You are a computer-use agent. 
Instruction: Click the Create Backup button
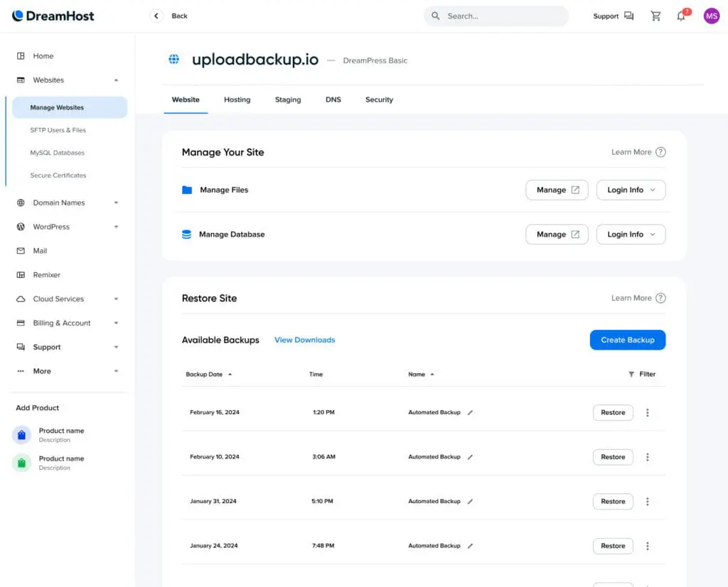click(x=628, y=340)
